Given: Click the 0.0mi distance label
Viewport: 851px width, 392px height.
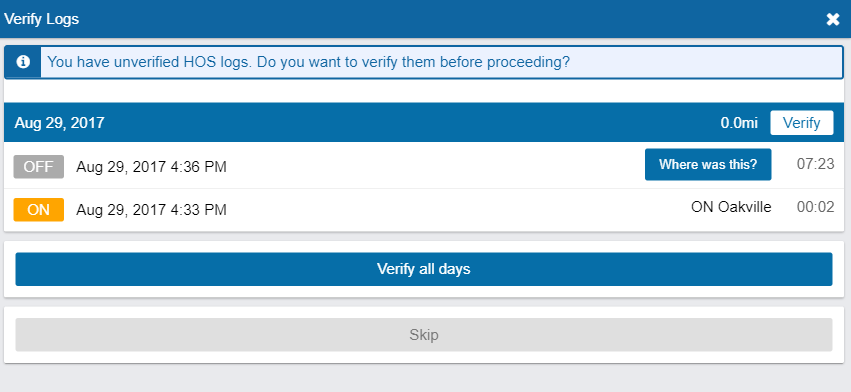Looking at the screenshot, I should coord(739,123).
